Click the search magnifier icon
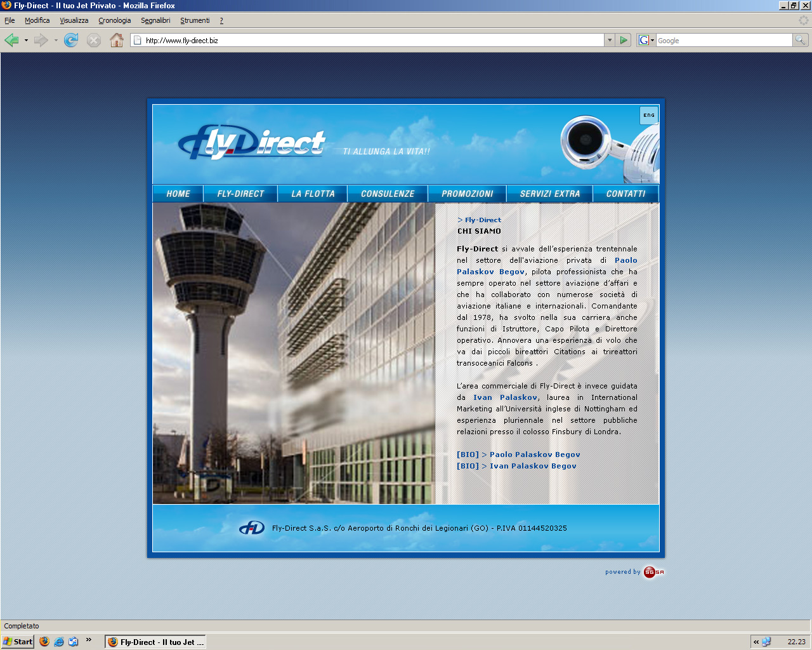The image size is (812, 650). point(801,41)
